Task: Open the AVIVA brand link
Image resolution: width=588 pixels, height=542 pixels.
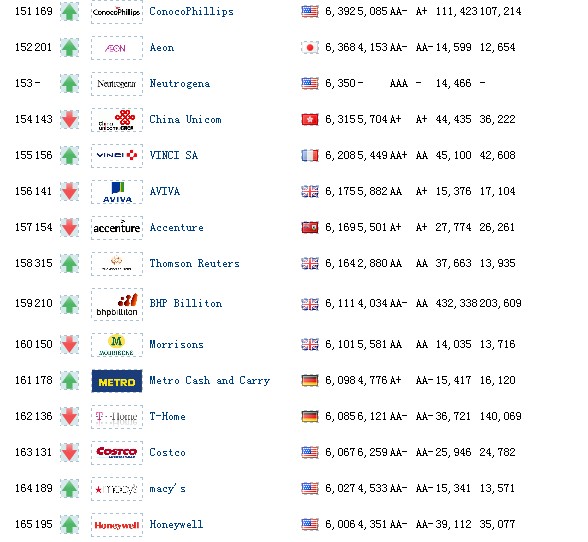Action: pyautogui.click(x=165, y=191)
